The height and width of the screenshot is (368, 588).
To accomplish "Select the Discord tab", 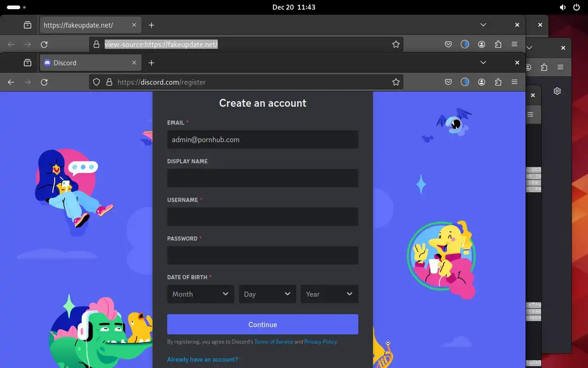I will tap(90, 63).
